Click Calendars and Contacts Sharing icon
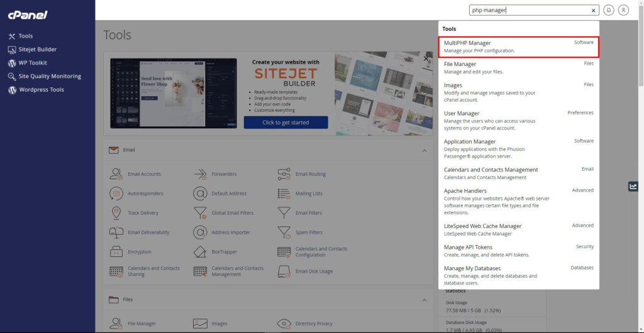This screenshot has height=333, width=644. tap(116, 271)
